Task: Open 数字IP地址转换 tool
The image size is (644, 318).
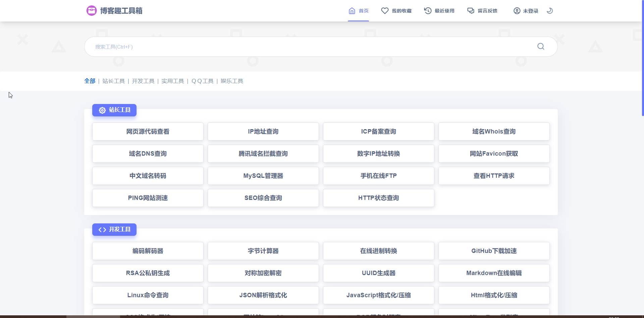Action: [379, 154]
